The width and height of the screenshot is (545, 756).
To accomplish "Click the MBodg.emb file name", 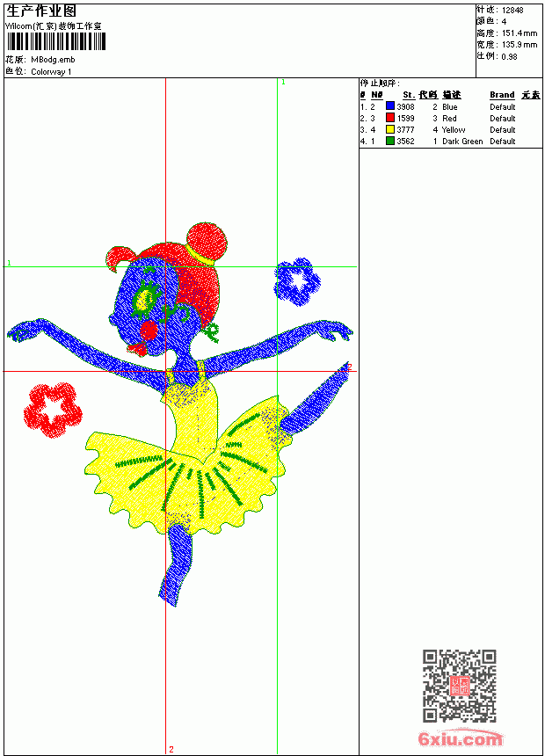I will [53, 60].
